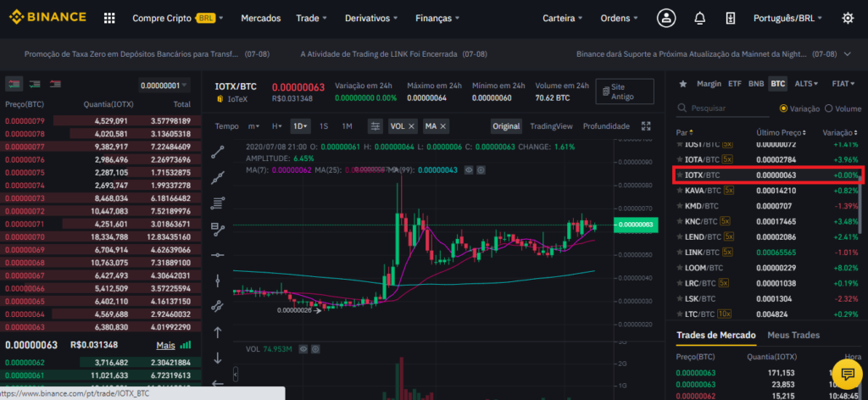Image resolution: width=868 pixels, height=400 pixels.
Task: Switch to Profundidade chart tab
Action: click(x=606, y=126)
